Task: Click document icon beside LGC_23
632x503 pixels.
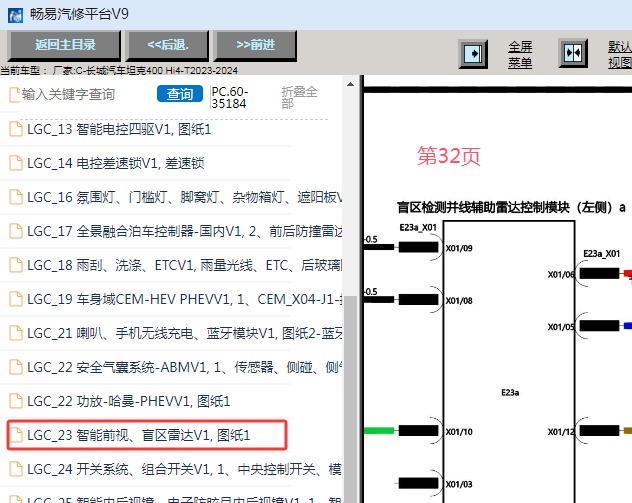Action: [x=16, y=435]
